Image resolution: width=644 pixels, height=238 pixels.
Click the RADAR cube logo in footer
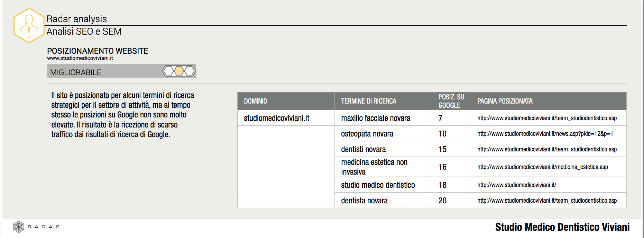[x=19, y=227]
